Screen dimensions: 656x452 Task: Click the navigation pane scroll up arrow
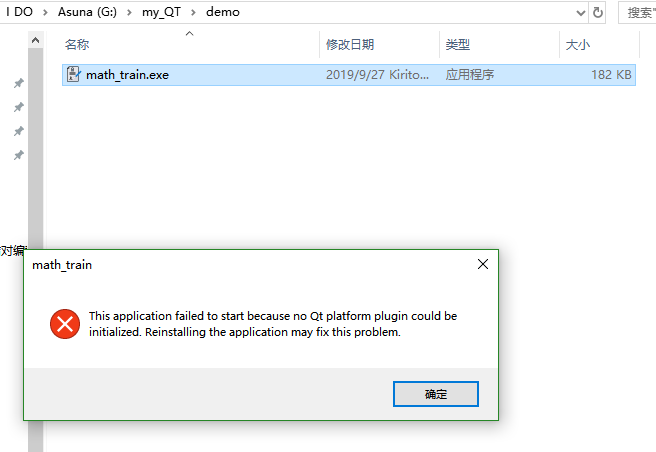point(36,40)
